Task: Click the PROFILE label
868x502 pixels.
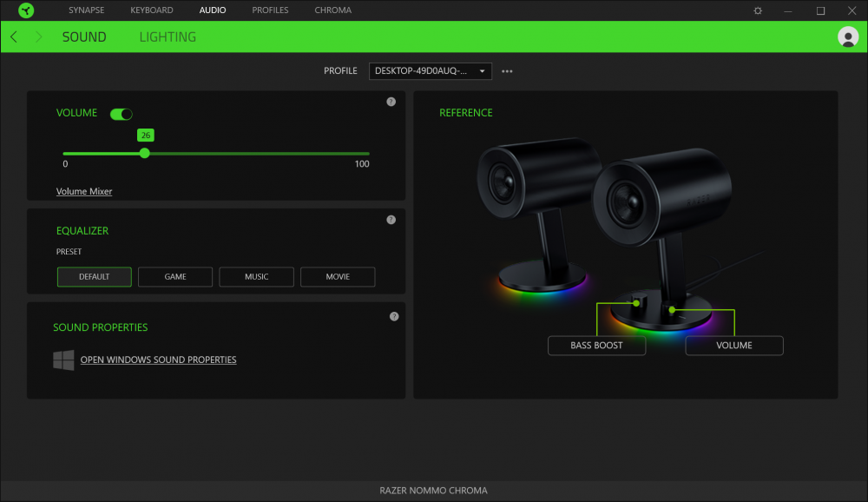Action: 340,71
